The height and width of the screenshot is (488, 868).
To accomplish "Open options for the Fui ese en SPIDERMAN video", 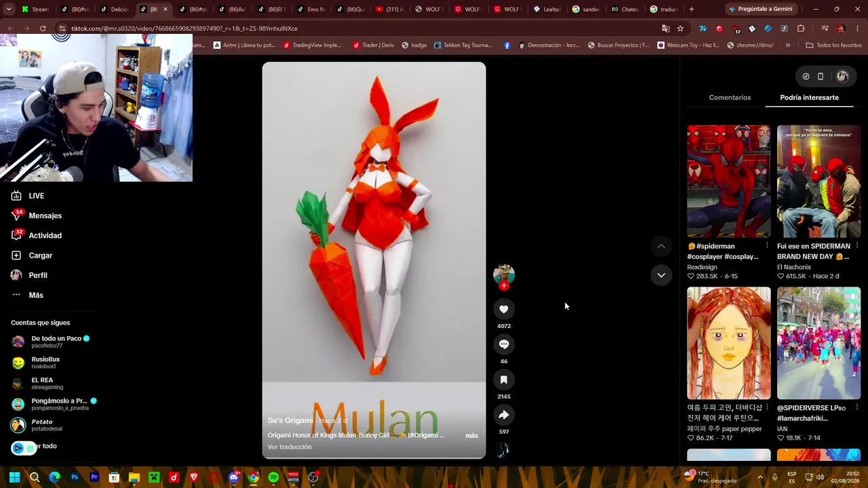I will (857, 246).
